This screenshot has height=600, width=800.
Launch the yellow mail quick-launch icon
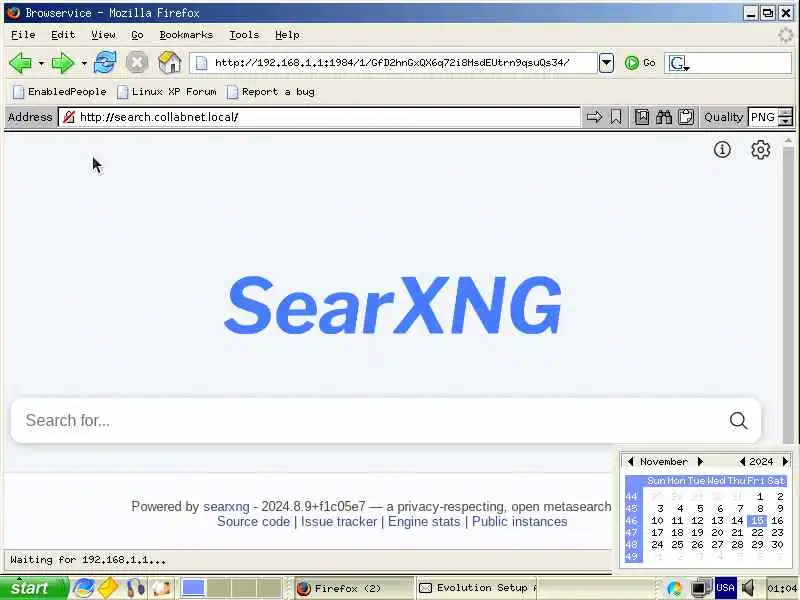(x=108, y=588)
